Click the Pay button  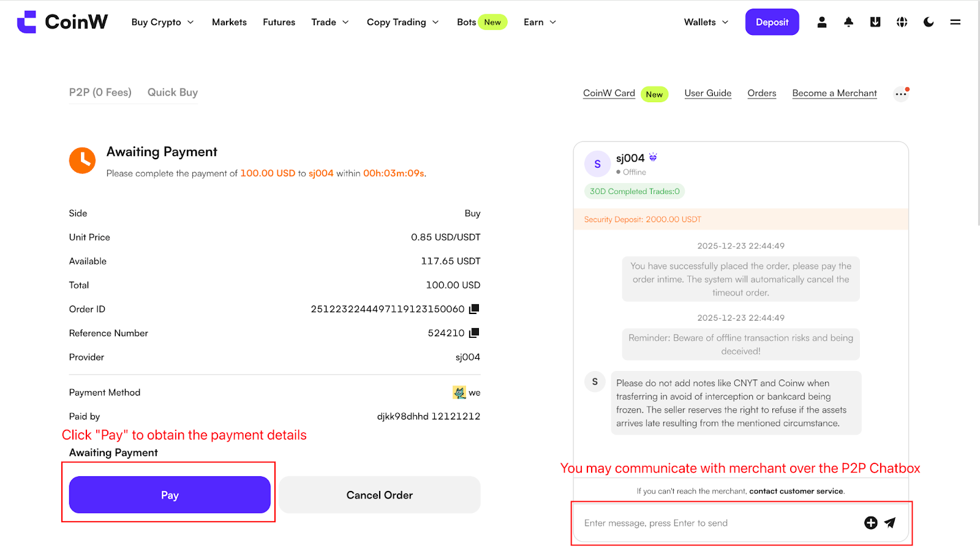[x=170, y=495]
